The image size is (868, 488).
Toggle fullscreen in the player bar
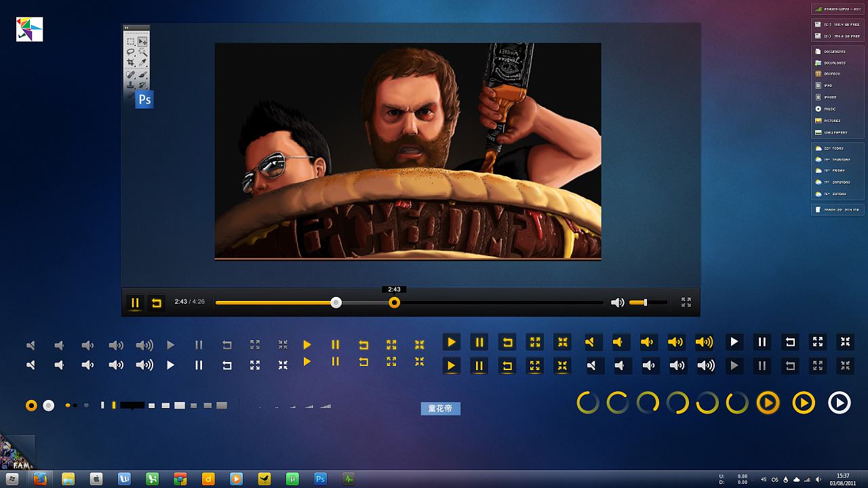(x=686, y=302)
